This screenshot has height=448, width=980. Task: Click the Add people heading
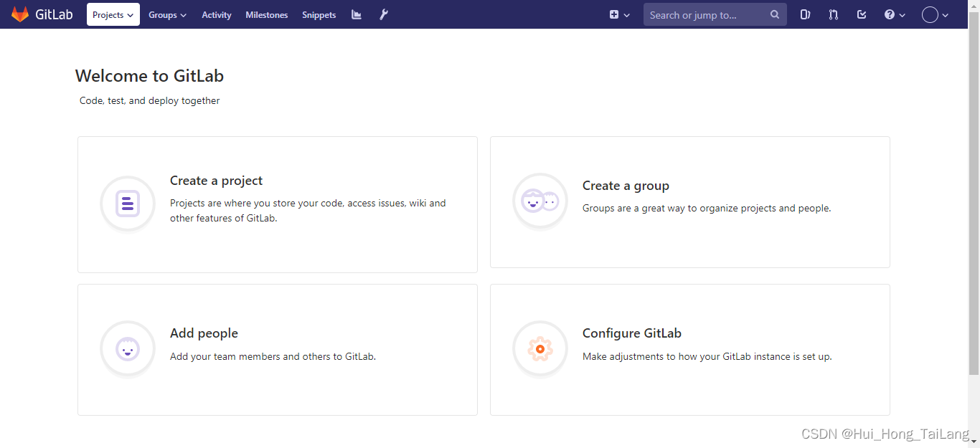tap(204, 333)
